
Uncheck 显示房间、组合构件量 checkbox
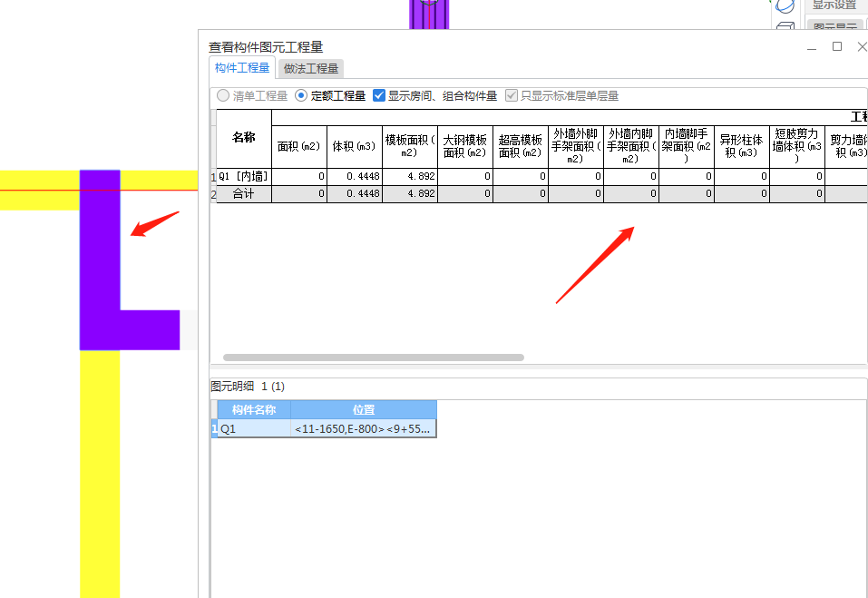(379, 96)
